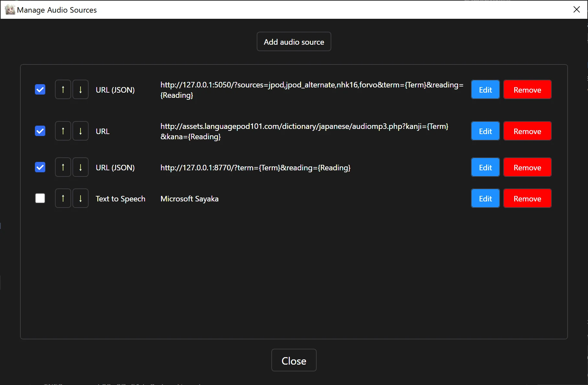The image size is (588, 385).
Task: Remove the Text to Speech source
Action: 527,198
